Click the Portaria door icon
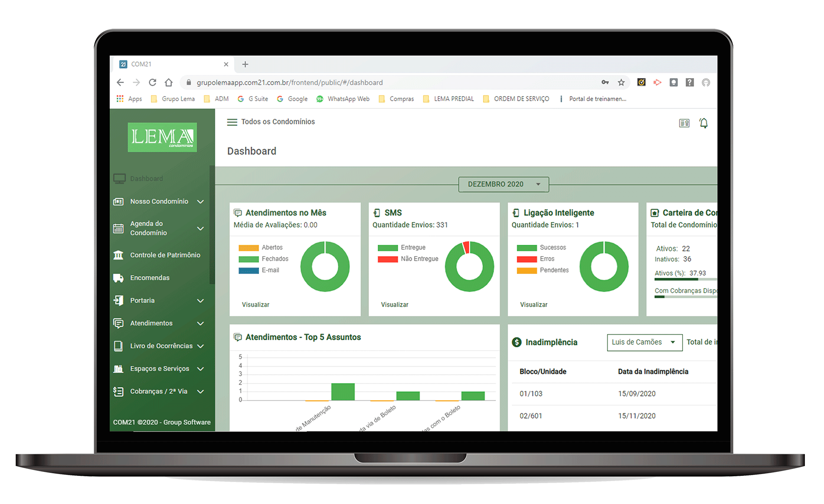The width and height of the screenshot is (824, 504). [x=118, y=300]
